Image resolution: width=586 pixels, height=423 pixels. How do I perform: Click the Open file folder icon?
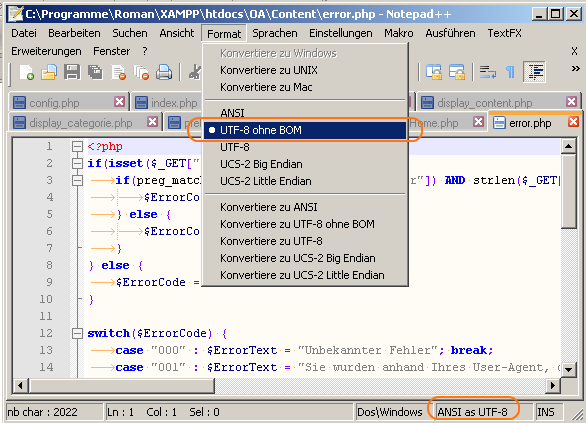click(x=49, y=72)
